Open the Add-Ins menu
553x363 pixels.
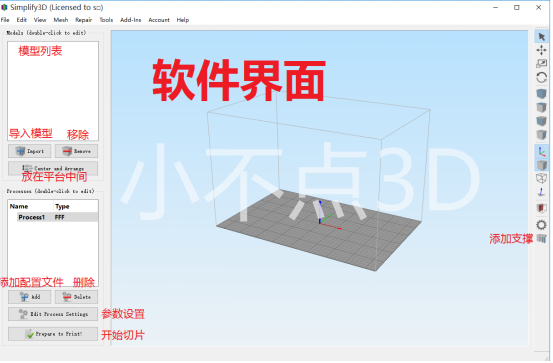coord(131,20)
